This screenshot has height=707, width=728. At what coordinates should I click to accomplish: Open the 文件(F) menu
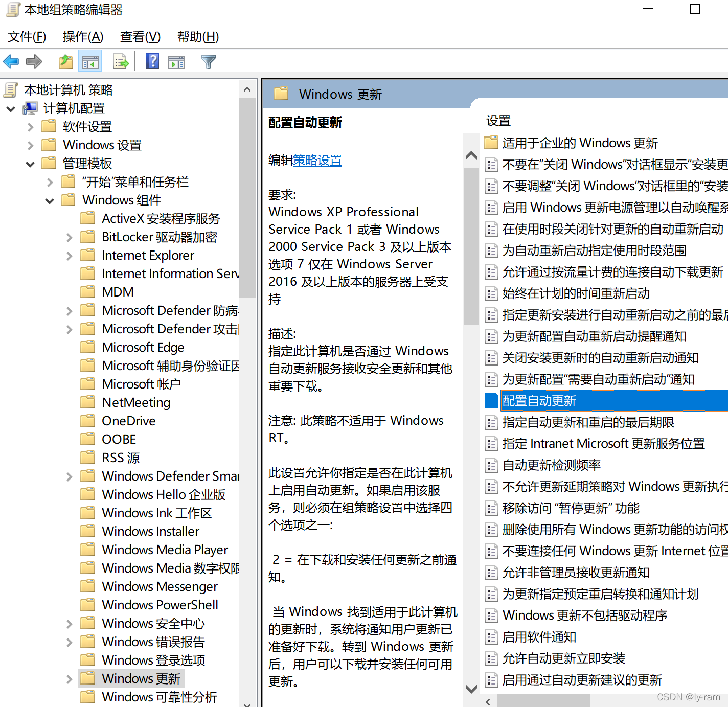coord(27,37)
